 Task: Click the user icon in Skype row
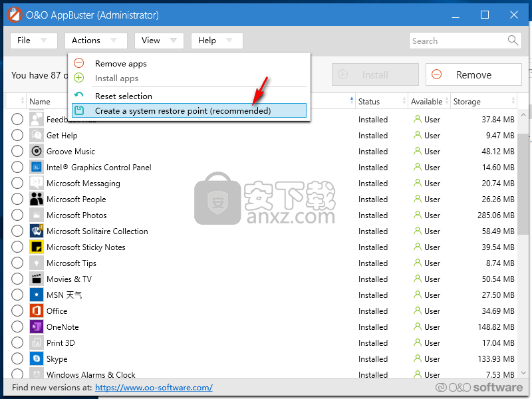(418, 358)
